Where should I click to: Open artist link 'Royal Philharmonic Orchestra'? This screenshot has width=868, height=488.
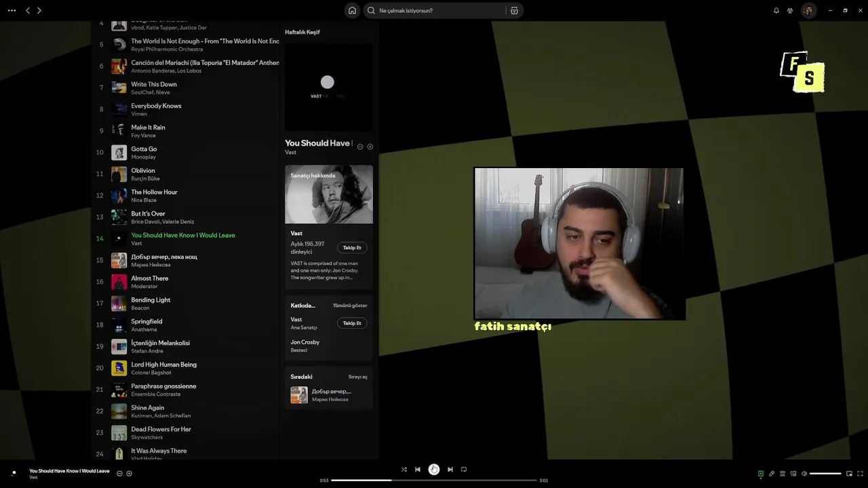pyautogui.click(x=167, y=49)
